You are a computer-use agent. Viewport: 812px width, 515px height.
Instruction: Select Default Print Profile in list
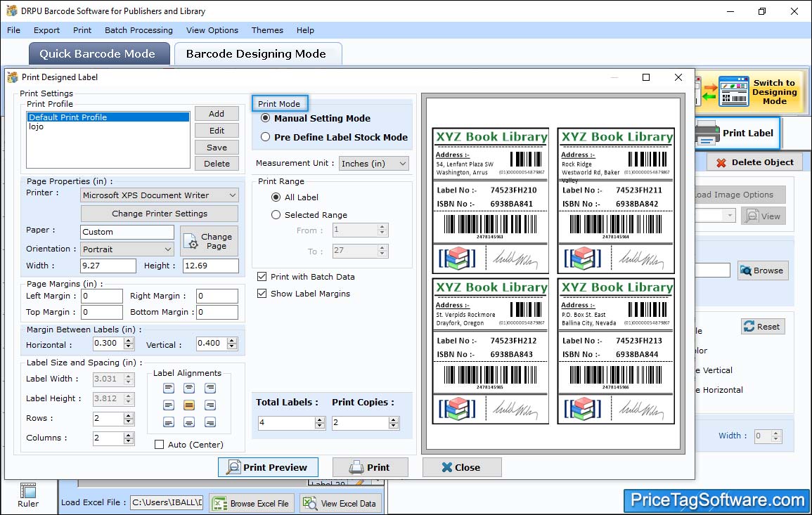click(108, 117)
